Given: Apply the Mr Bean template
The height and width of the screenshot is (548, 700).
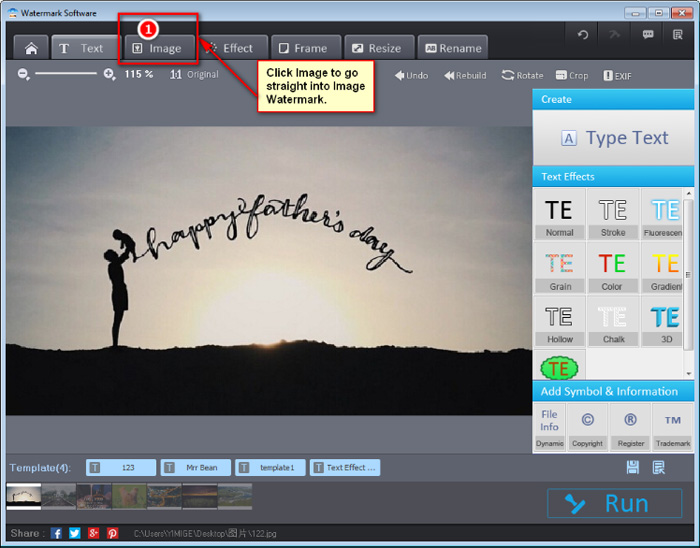Looking at the screenshot, I should tap(196, 468).
